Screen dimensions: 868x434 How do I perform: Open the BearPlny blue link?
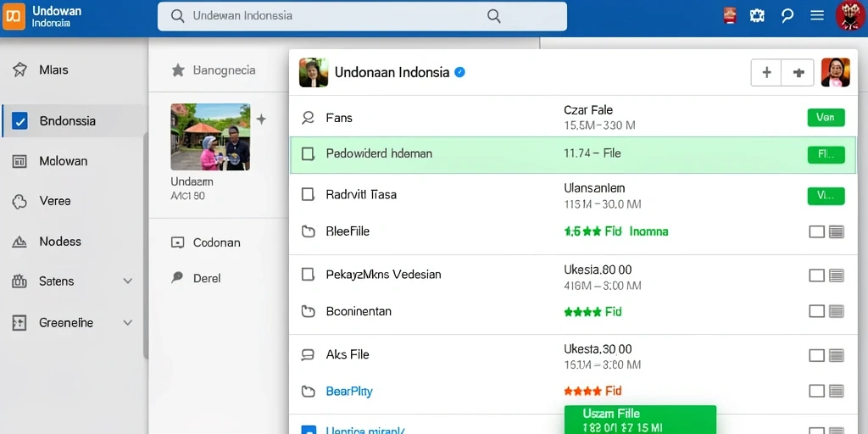349,392
